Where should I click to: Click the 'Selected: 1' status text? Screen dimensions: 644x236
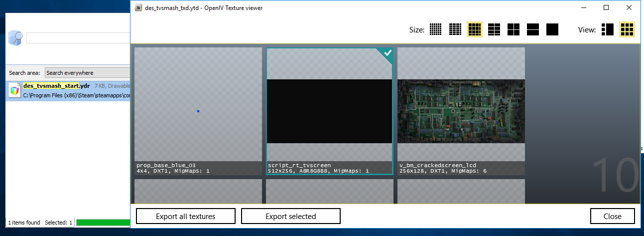coord(59,222)
